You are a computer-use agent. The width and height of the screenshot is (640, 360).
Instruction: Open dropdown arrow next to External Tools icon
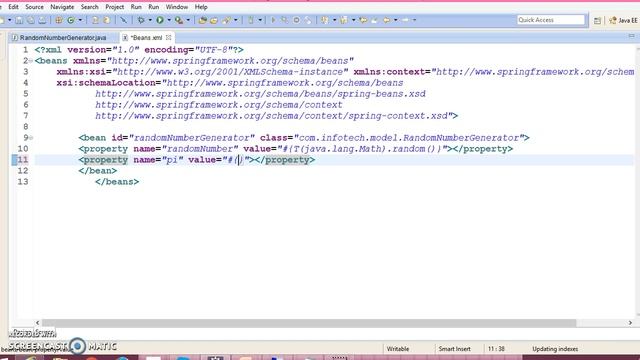coord(188,20)
